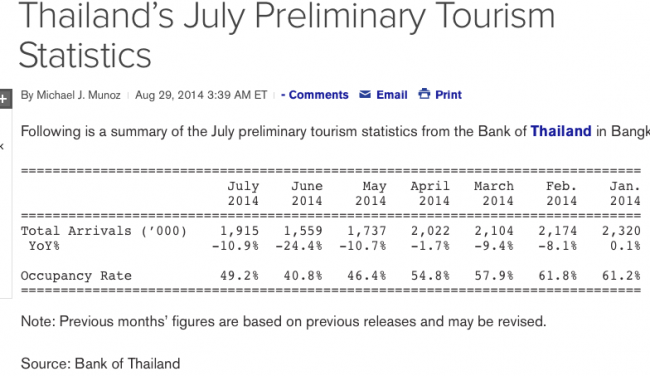650x376 pixels.
Task: Click the article headline title
Action: coord(286,36)
